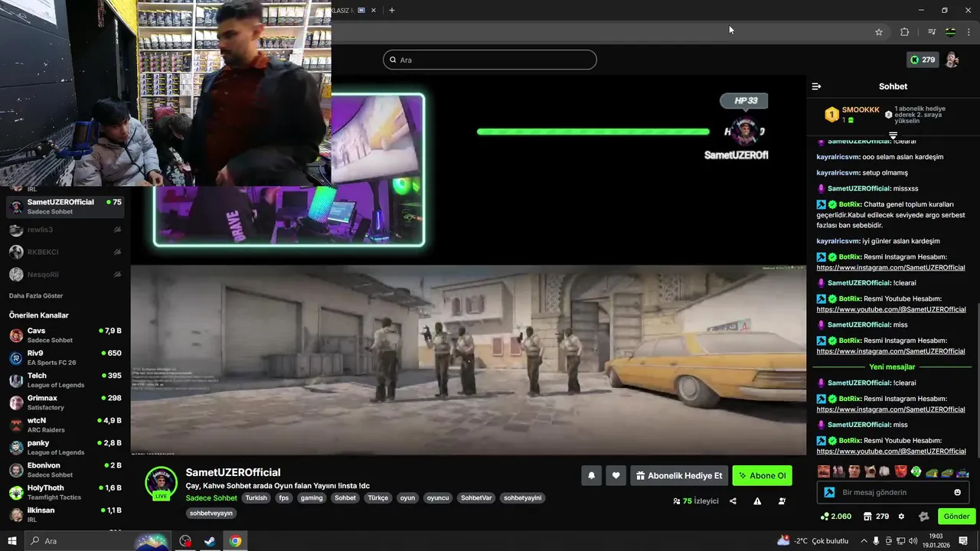Open the Chrome three-dot menu
This screenshot has width=980, height=551.
[969, 32]
